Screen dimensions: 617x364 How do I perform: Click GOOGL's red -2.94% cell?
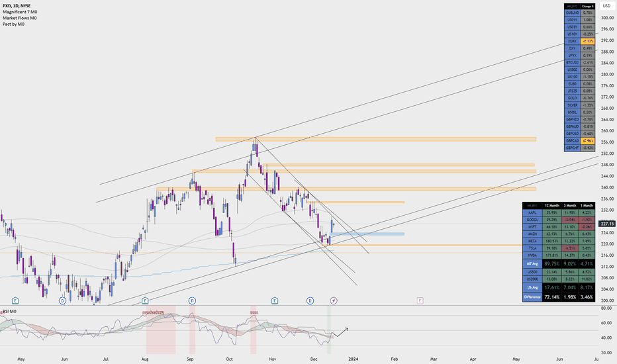[x=570, y=220]
